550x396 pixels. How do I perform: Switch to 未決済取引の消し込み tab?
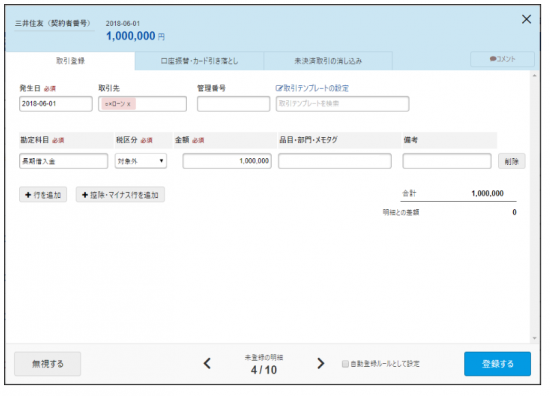[328, 61]
